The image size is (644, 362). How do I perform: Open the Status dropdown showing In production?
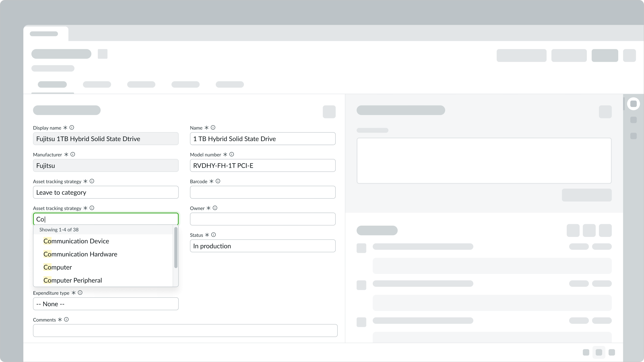pyautogui.click(x=262, y=246)
